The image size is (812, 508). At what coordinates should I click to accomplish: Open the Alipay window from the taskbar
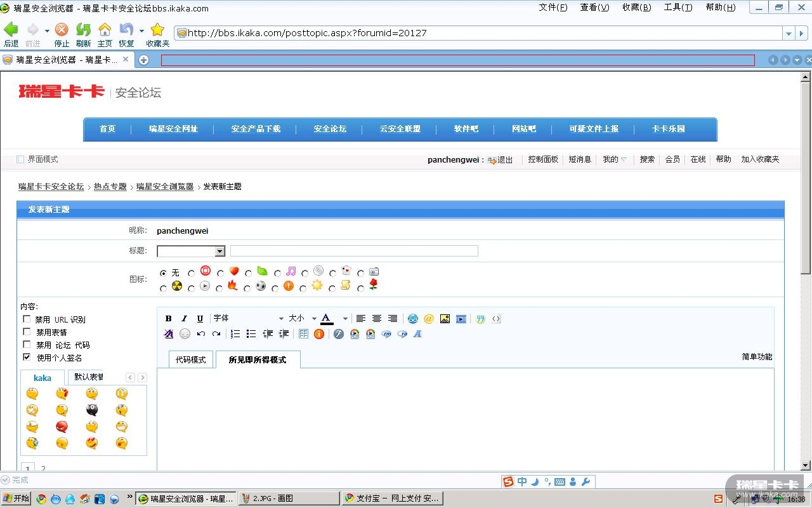click(x=392, y=498)
